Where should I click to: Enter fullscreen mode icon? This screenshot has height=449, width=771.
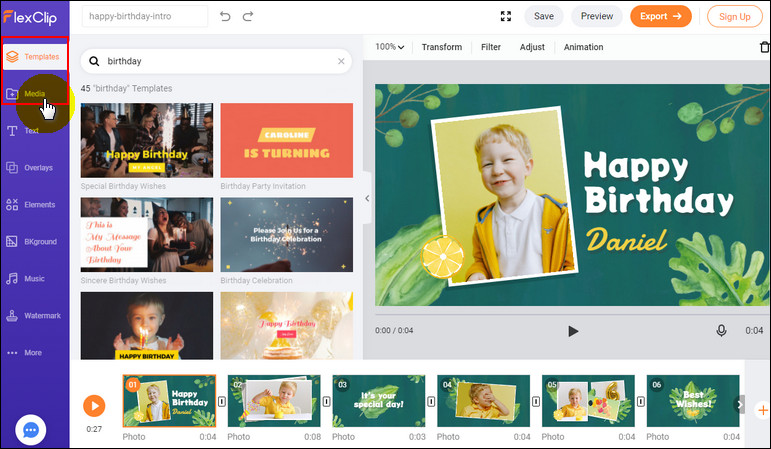click(505, 16)
